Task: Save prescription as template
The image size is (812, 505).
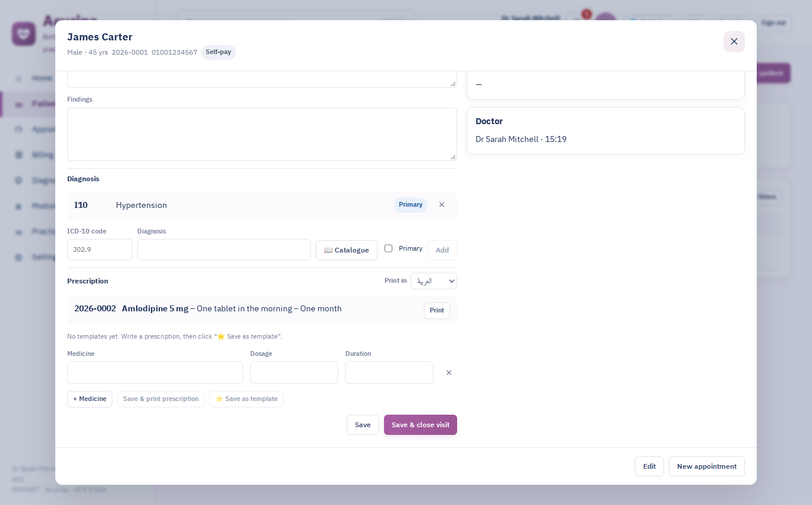Action: click(247, 399)
